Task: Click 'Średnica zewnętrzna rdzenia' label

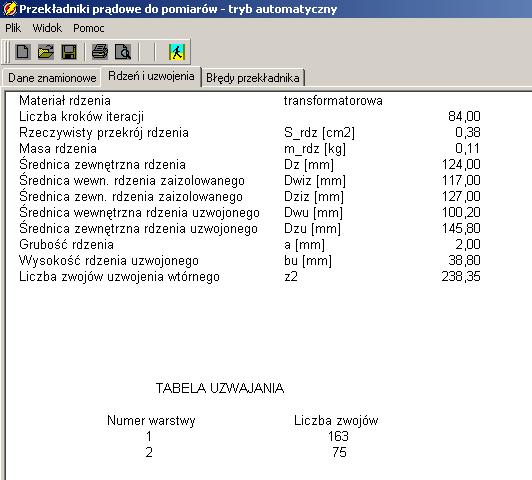Action: (102, 165)
